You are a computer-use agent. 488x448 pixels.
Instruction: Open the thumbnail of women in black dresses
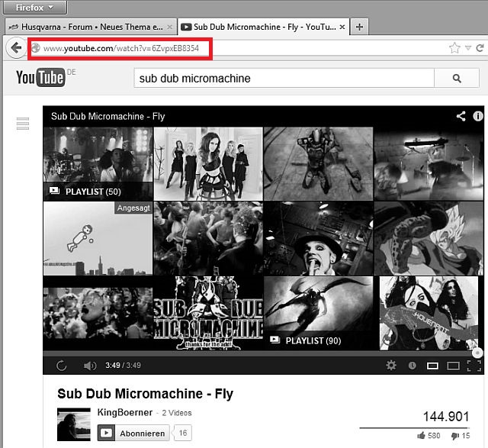[x=208, y=164]
